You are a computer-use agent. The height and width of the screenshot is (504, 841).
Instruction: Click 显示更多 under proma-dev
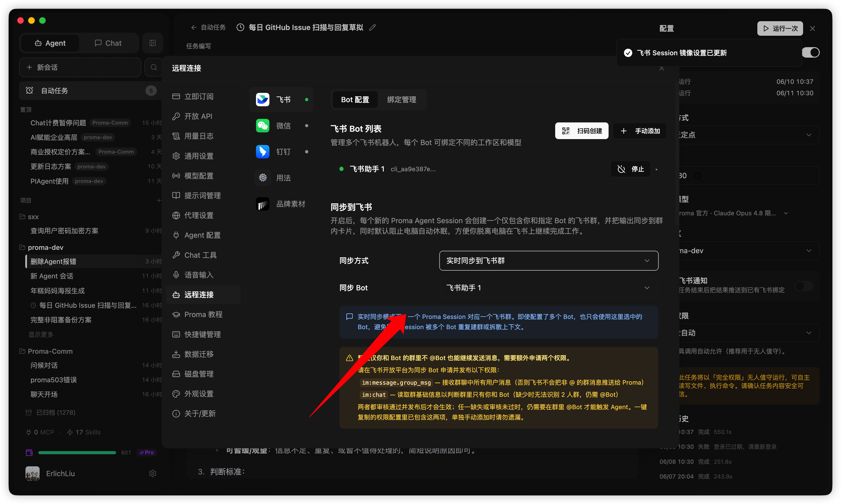41,334
